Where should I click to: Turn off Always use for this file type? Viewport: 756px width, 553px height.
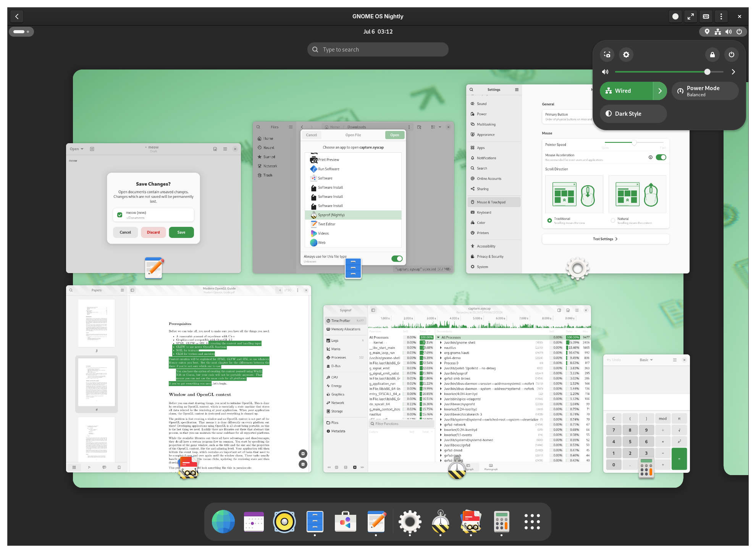397,259
